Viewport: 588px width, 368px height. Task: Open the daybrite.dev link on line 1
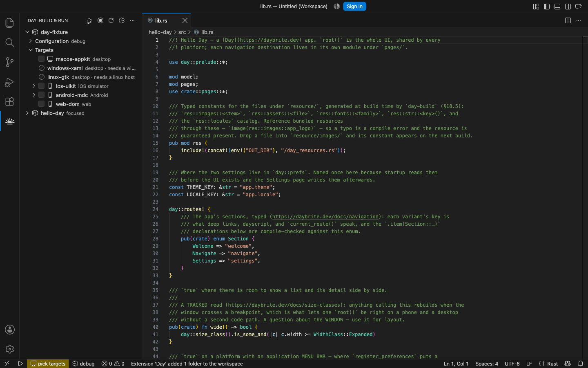(x=269, y=40)
